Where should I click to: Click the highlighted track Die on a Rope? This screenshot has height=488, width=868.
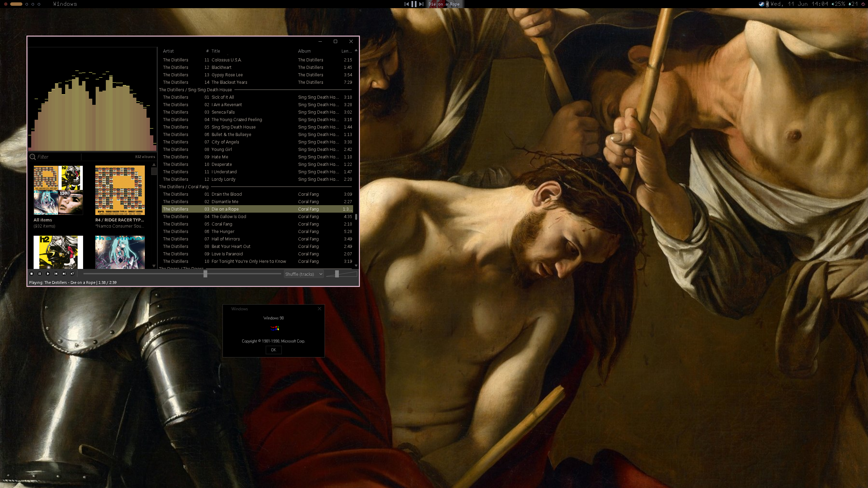click(x=257, y=209)
